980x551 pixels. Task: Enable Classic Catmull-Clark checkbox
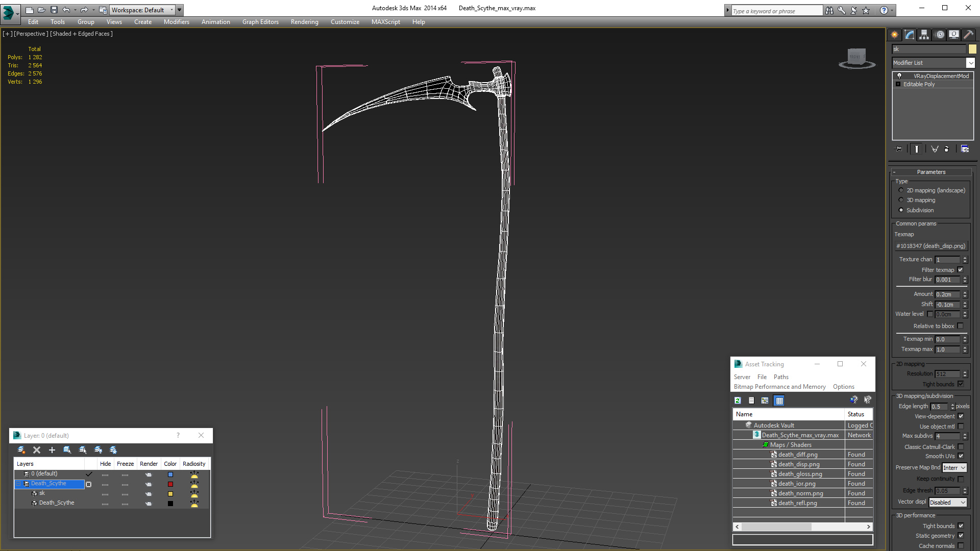[x=961, y=446]
